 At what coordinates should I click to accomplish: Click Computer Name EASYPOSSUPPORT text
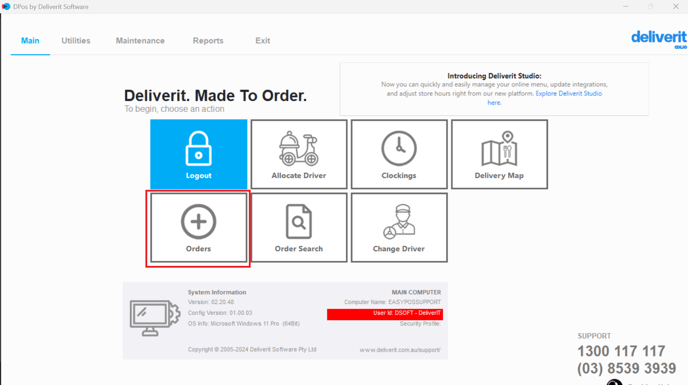(x=392, y=302)
